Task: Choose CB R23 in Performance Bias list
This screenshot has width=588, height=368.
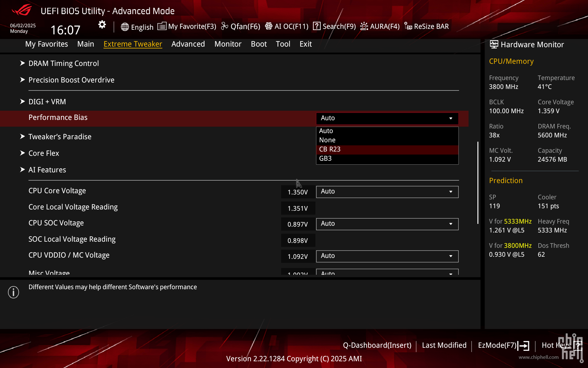Action: [x=387, y=149]
